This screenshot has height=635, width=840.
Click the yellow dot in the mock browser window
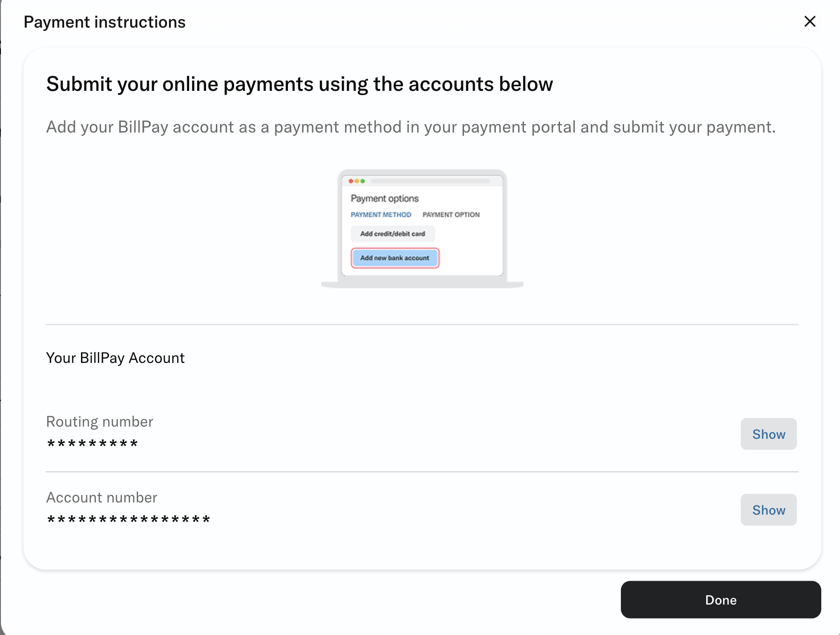[x=357, y=180]
